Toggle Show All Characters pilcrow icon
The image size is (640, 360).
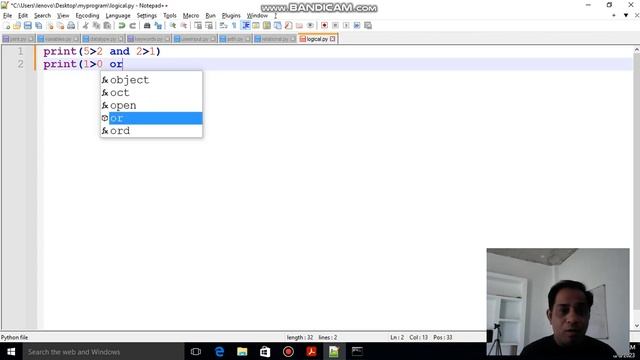coord(234,26)
